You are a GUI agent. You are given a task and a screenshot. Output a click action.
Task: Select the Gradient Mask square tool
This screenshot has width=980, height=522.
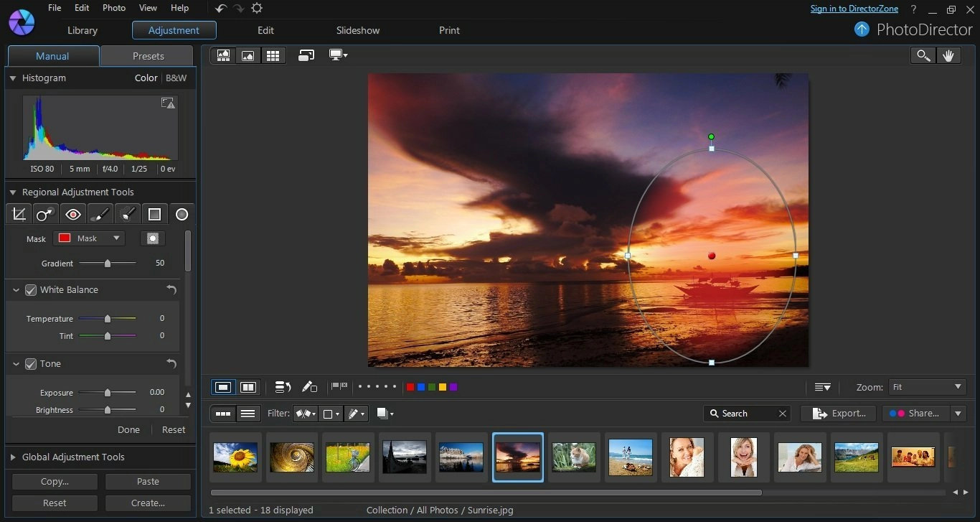[154, 214]
